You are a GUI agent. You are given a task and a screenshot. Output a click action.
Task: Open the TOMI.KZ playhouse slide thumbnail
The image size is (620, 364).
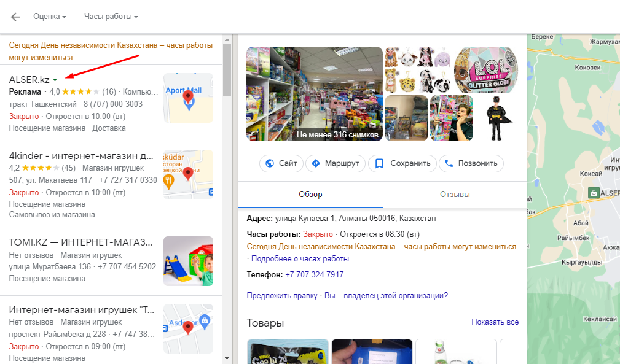click(188, 261)
